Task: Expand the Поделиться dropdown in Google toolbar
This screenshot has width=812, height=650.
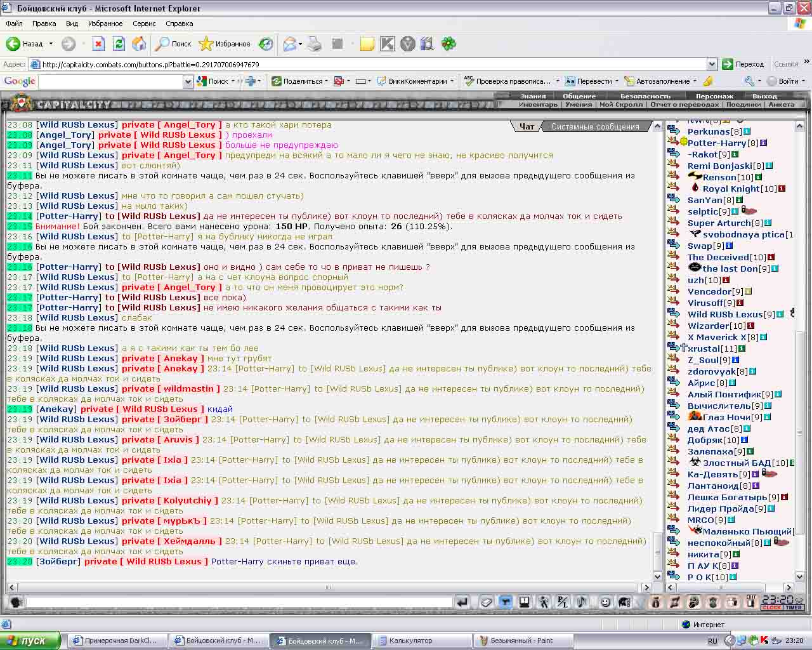Action: [327, 81]
